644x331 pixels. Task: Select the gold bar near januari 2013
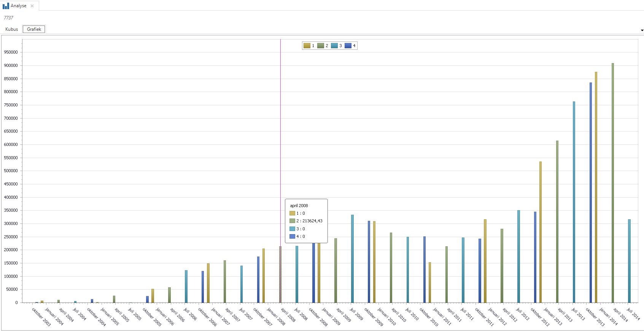[541, 232]
